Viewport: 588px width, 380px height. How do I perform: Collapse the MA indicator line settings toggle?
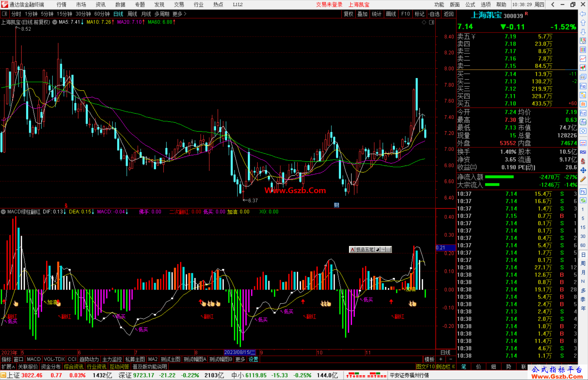(55, 22)
